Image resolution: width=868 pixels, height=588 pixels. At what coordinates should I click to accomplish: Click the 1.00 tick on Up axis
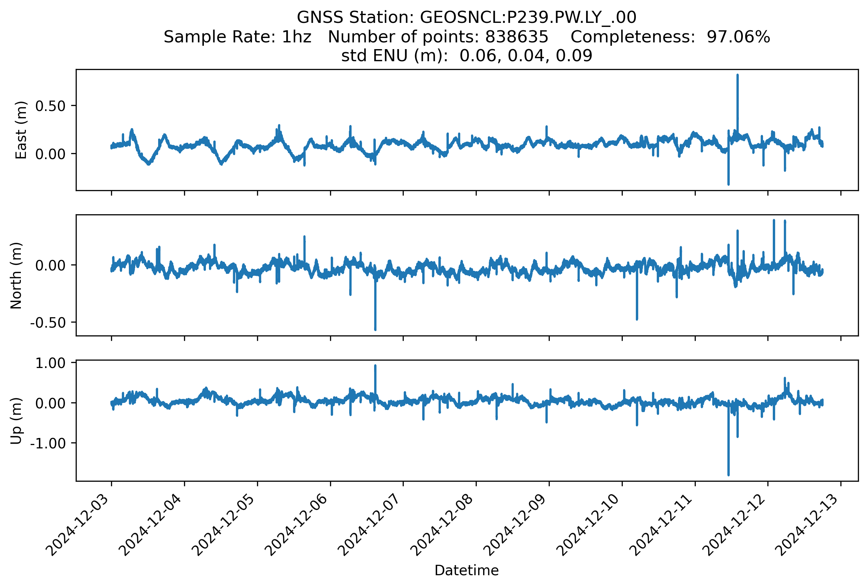(x=50, y=363)
